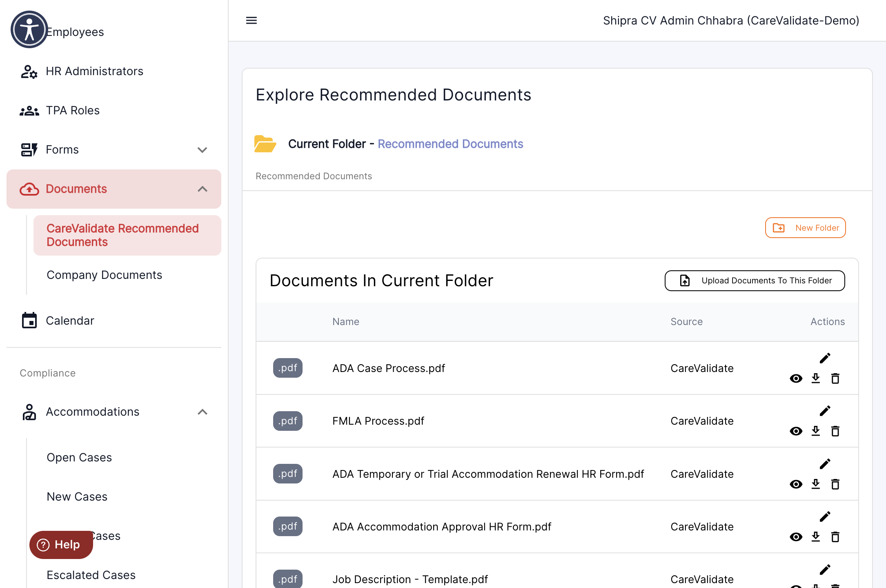This screenshot has height=588, width=886.
Task: Collapse the Documents menu chevron
Action: click(202, 189)
